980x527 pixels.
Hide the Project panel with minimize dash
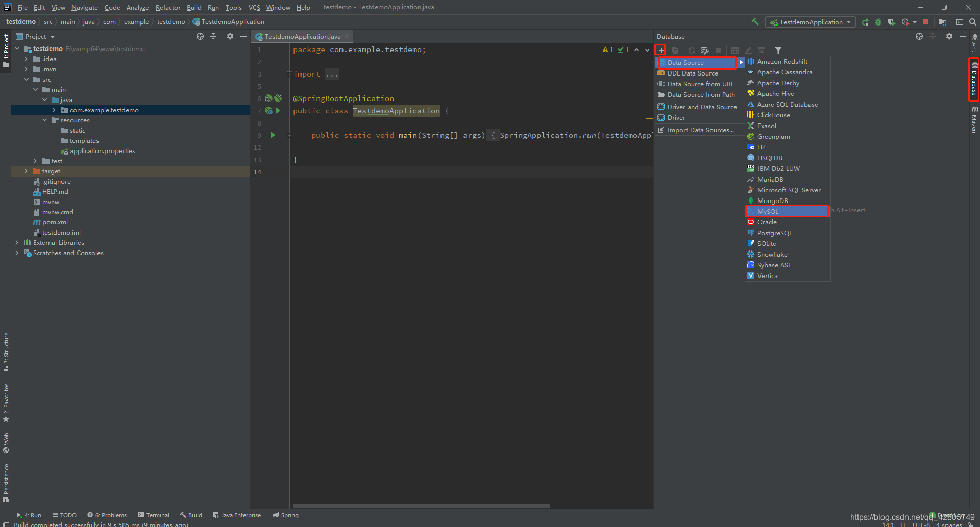243,36
